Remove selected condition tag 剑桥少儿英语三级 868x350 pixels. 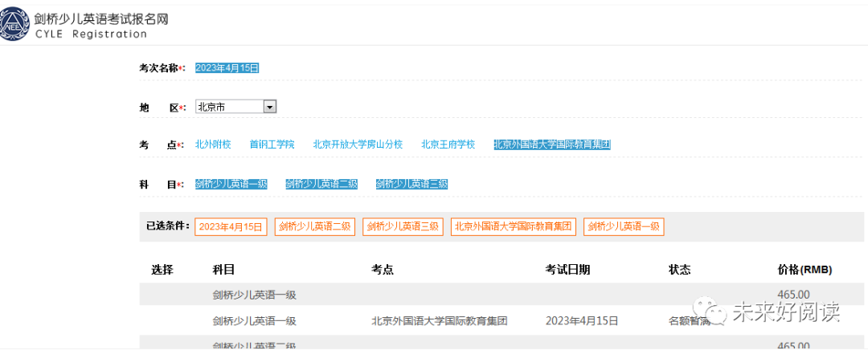(403, 226)
